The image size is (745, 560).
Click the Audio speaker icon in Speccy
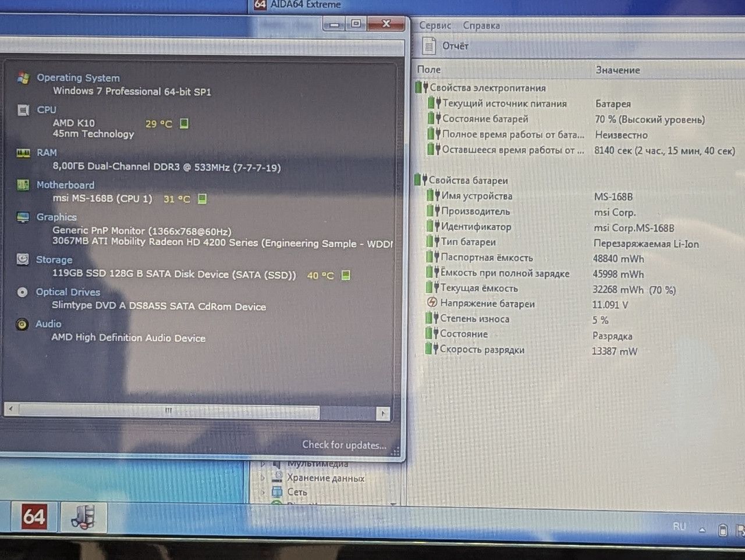22,324
